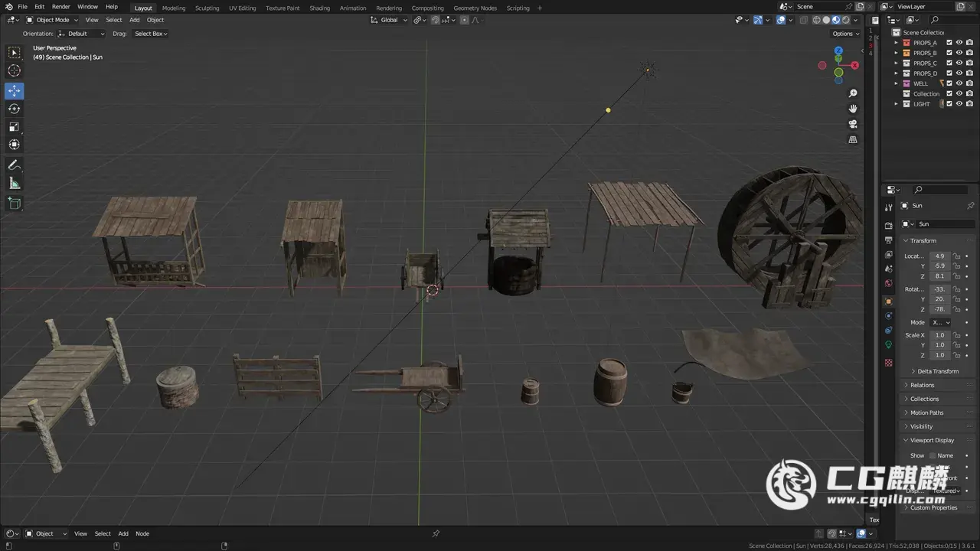
Task: Switch to orthographic view via the grid icon
Action: tap(853, 140)
